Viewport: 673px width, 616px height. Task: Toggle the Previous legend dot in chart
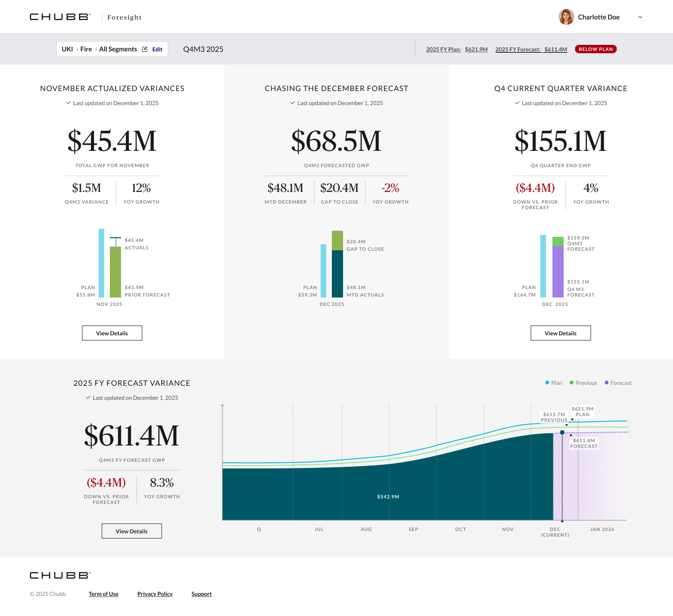click(572, 382)
